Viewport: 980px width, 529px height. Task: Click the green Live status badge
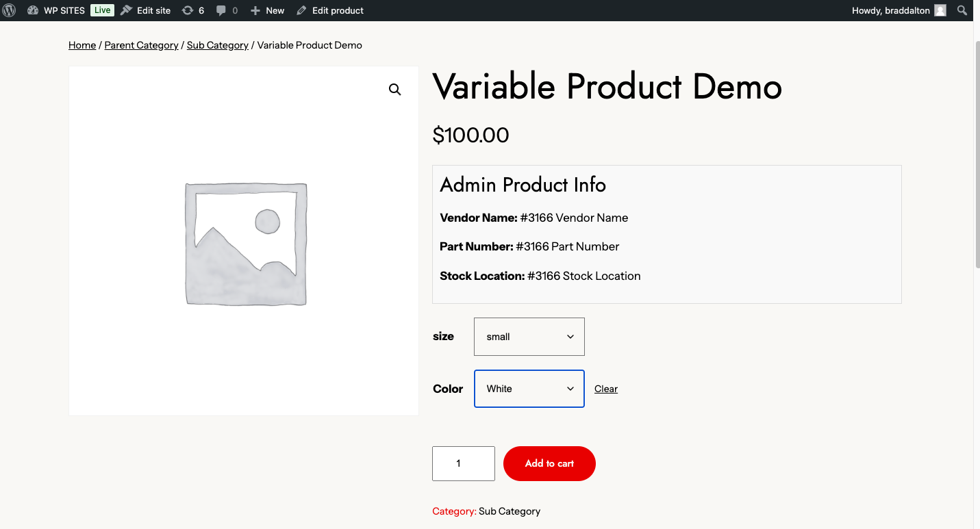102,10
